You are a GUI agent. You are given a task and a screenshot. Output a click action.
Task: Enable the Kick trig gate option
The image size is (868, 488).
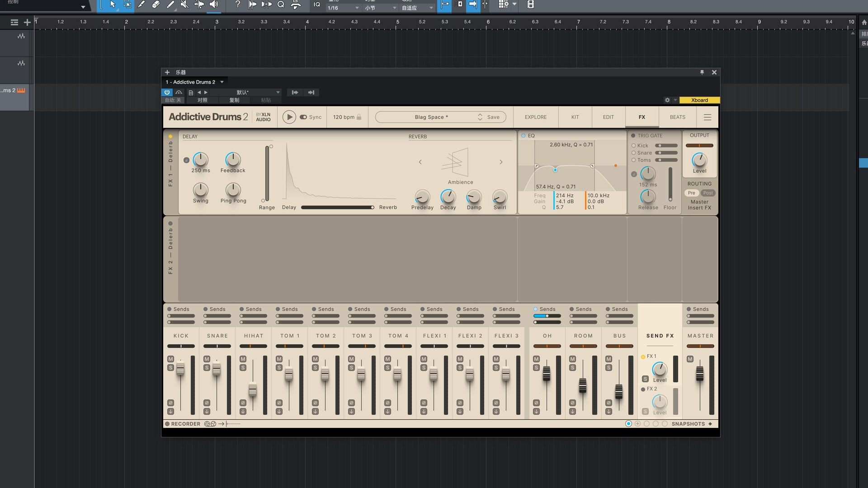(633, 145)
